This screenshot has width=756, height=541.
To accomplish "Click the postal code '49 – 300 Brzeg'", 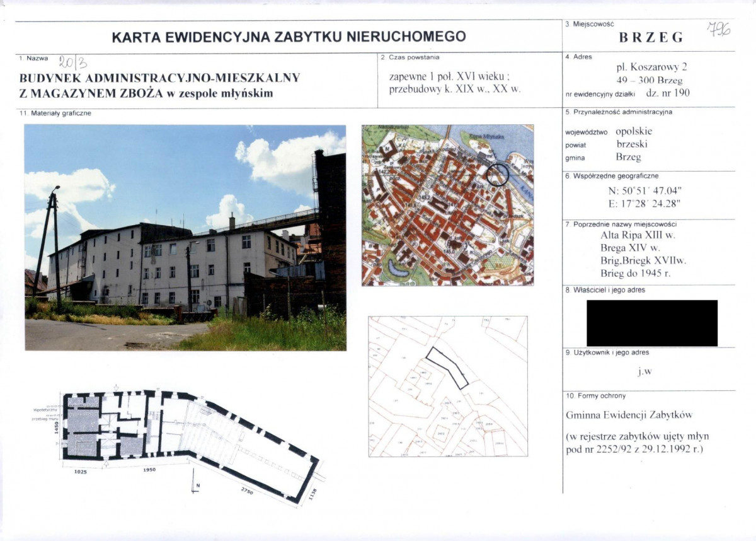I will pos(650,80).
